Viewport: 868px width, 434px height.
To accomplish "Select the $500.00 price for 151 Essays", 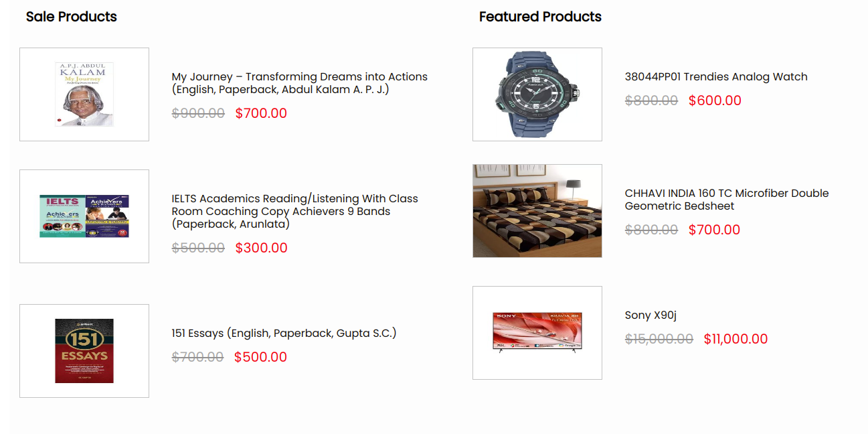I will coord(260,357).
